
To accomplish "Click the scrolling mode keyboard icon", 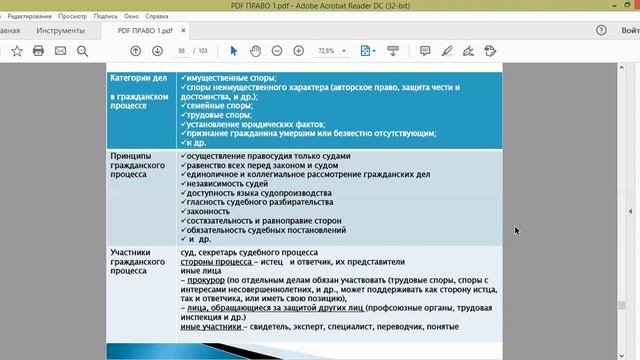I will (393, 51).
